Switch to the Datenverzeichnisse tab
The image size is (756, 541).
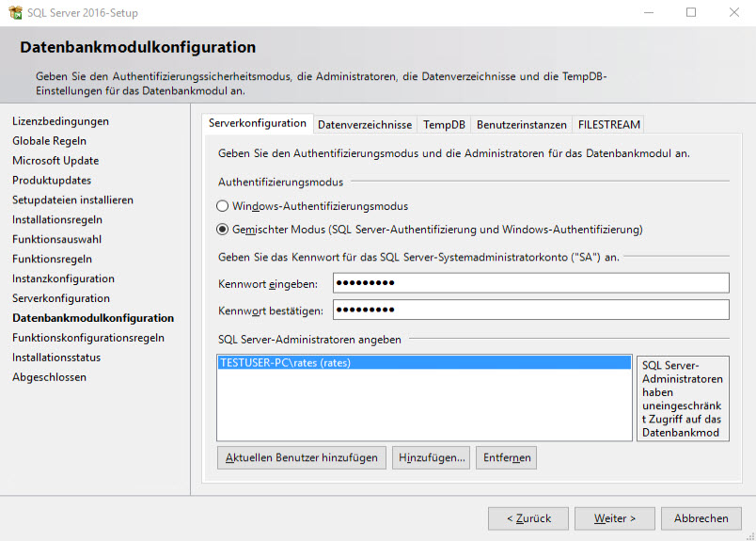(365, 124)
